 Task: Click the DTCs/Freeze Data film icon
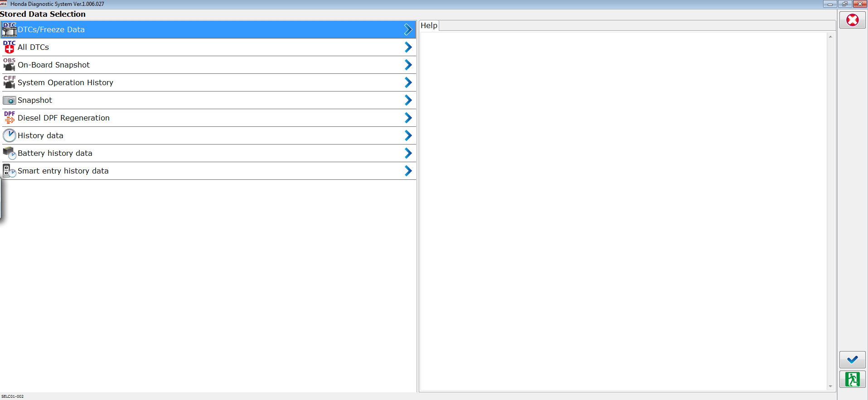point(9,30)
